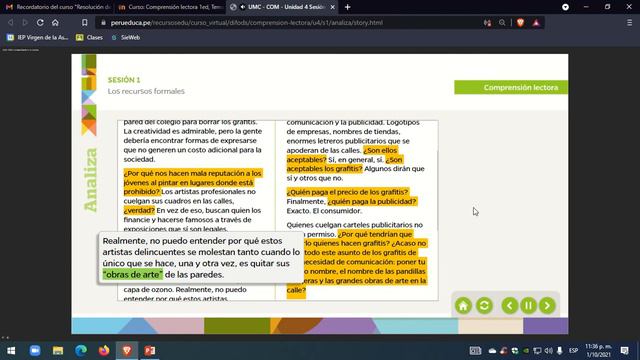Click the SESIÓN 1 heading
640x360 pixels.
click(124, 80)
